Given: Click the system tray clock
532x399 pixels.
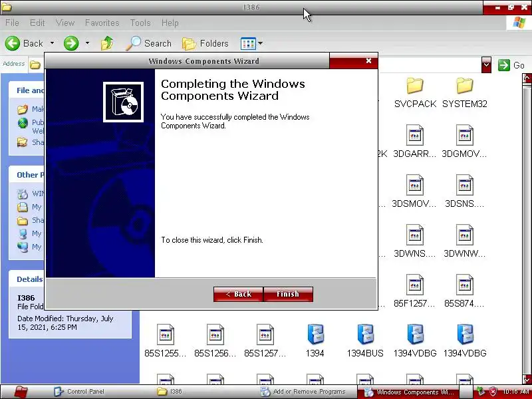Looking at the screenshot, I should pyautogui.click(x=516, y=391).
